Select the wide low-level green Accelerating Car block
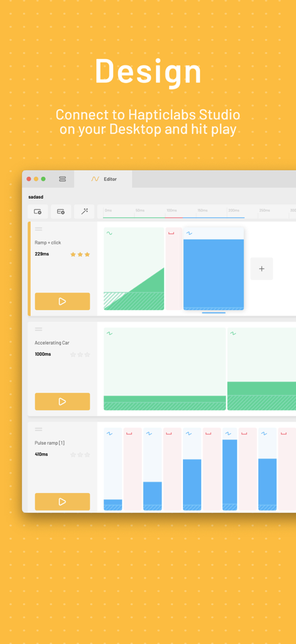This screenshot has height=644, width=296. click(x=165, y=369)
